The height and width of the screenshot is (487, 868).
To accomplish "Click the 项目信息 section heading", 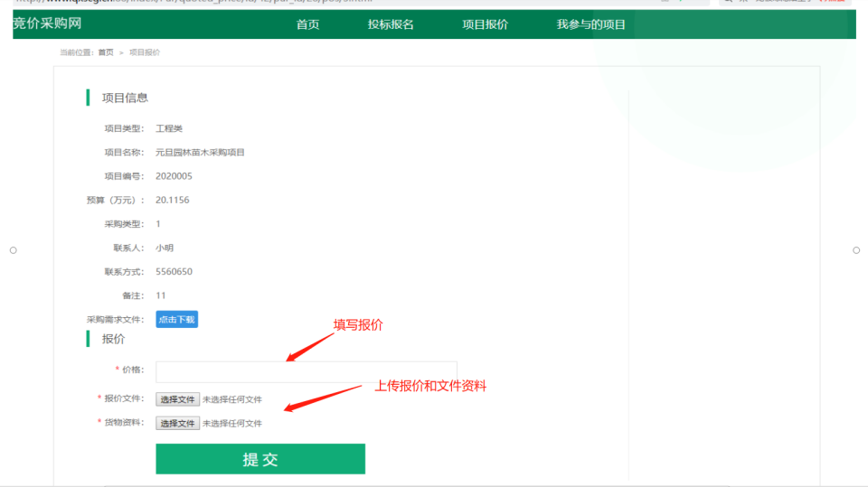I will pos(125,98).
